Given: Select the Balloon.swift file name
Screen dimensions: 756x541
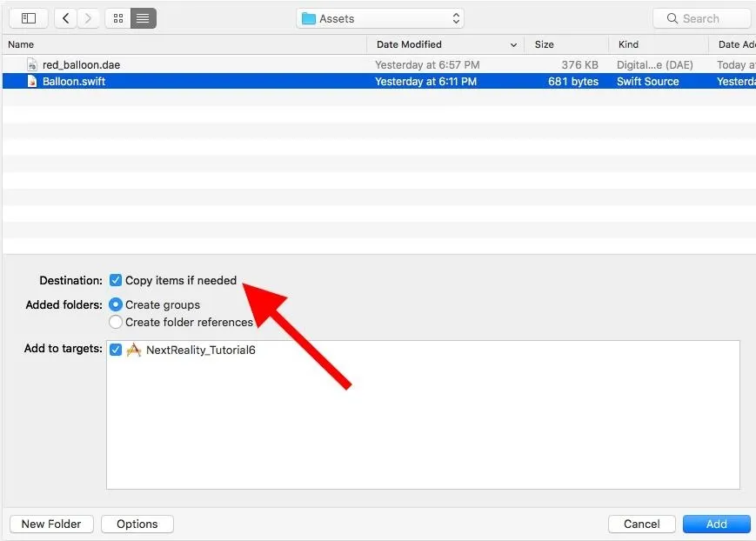Looking at the screenshot, I should 74,81.
